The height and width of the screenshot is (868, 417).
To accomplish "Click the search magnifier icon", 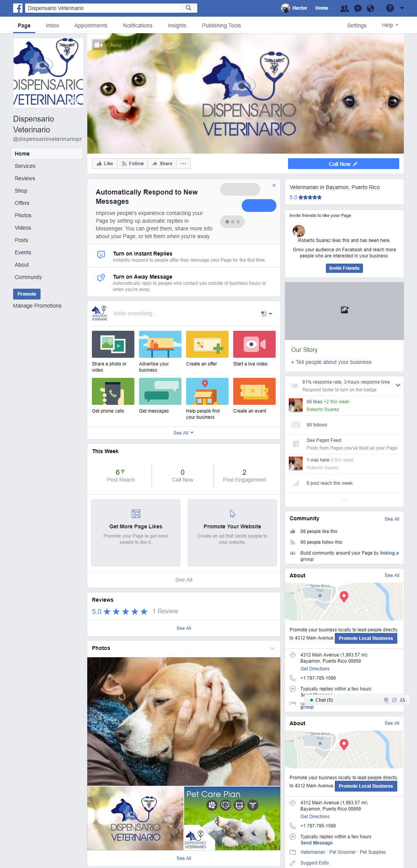I will [188, 8].
